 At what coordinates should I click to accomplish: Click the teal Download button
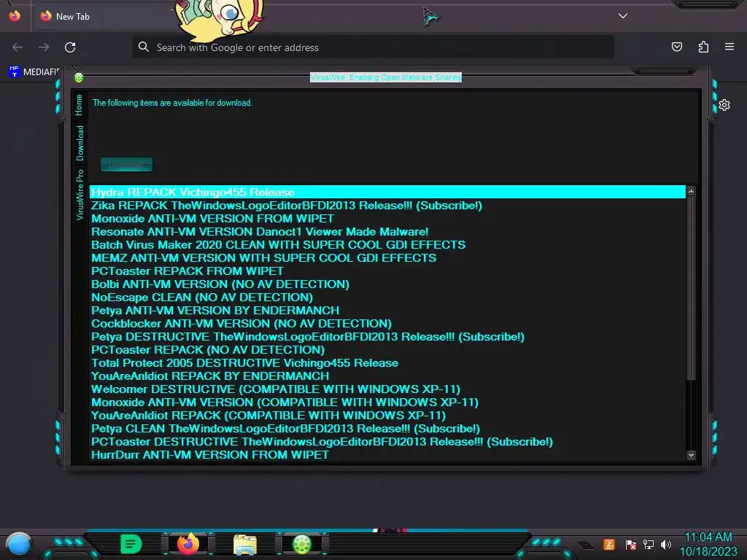(x=126, y=164)
